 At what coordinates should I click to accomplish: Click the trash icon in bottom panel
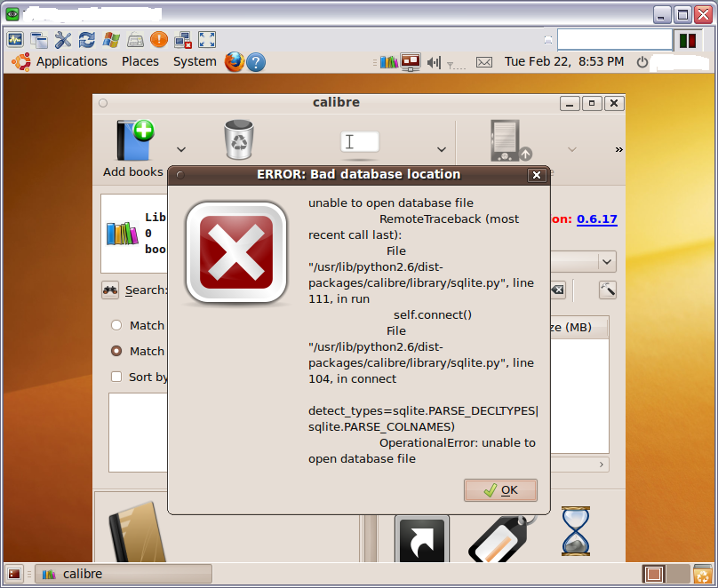point(702,575)
